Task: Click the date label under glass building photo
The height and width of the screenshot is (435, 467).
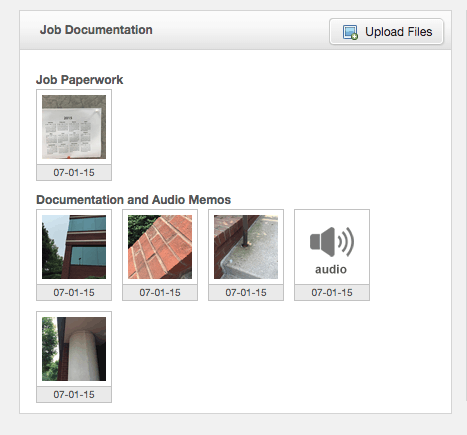Action: 74,292
